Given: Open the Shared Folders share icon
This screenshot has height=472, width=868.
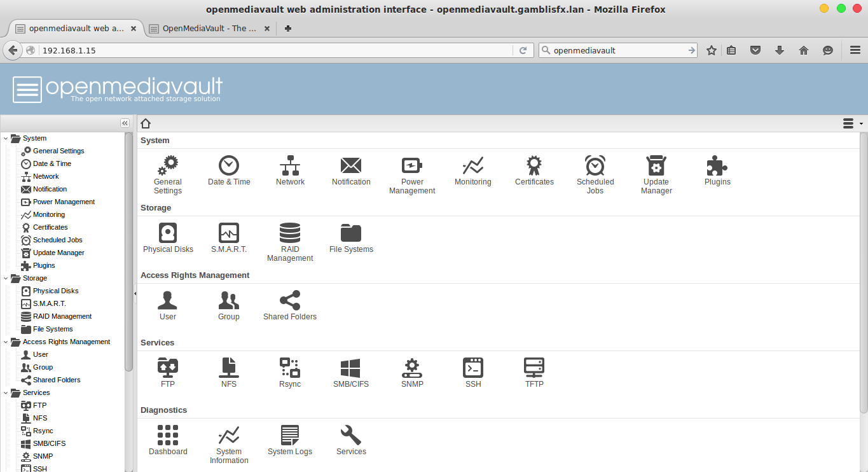Looking at the screenshot, I should (x=290, y=301).
